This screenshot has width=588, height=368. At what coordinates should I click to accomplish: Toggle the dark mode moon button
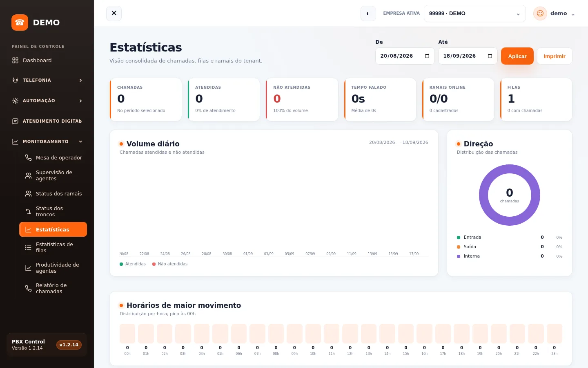point(368,13)
